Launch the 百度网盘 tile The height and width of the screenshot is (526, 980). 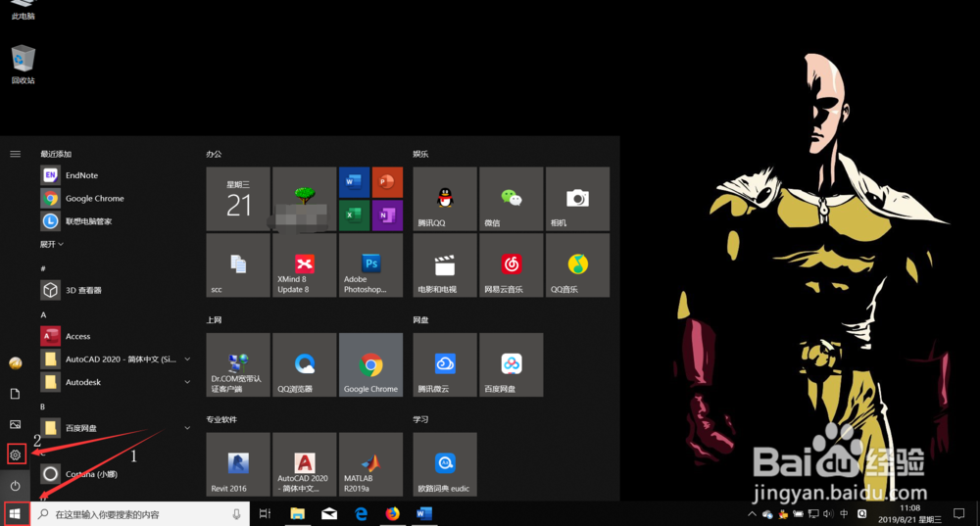tap(511, 364)
